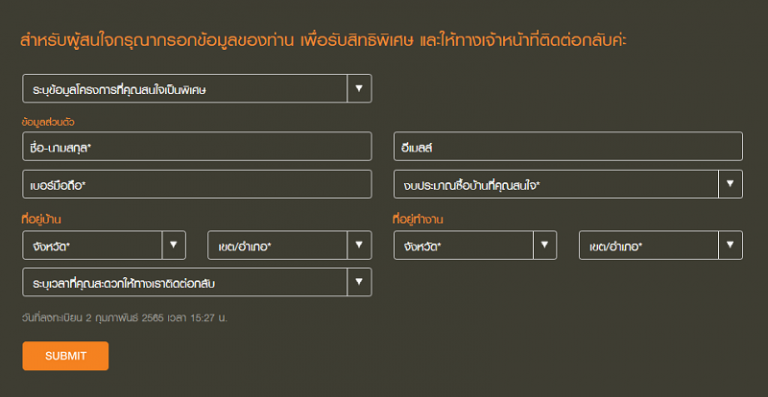This screenshot has width=768, height=397.
Task: Open the ระบุเวลาที่คุณสะดวกให้ทางเราติดต่อกลับ combo box
Action: [197, 282]
